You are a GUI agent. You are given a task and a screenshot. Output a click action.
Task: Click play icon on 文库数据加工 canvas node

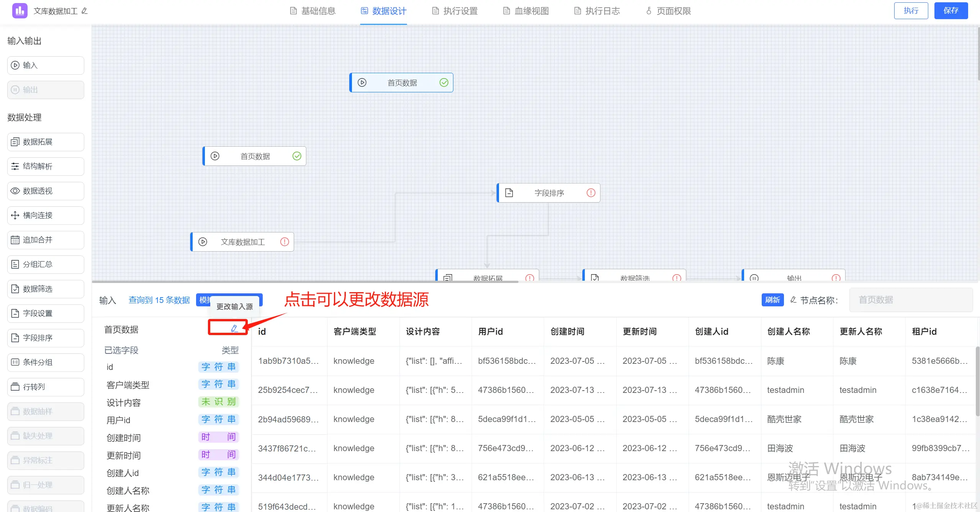(203, 242)
